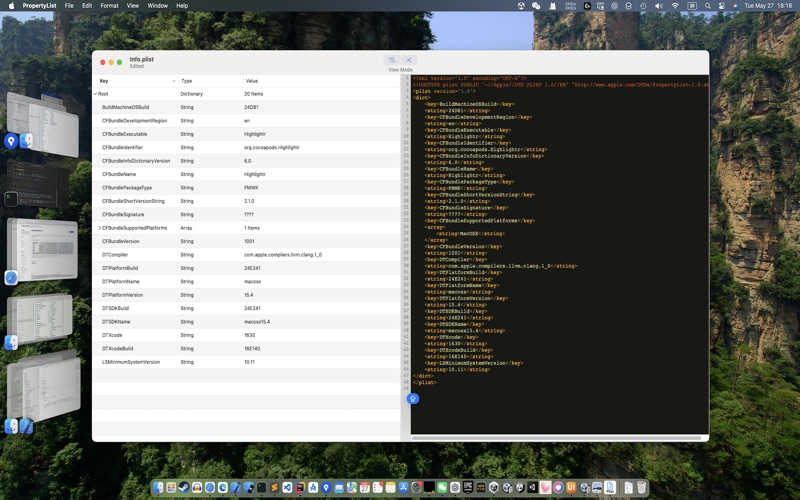This screenshot has width=800, height=500.
Task: Click value org.cocoapods.Highlightr
Action: click(x=271, y=147)
